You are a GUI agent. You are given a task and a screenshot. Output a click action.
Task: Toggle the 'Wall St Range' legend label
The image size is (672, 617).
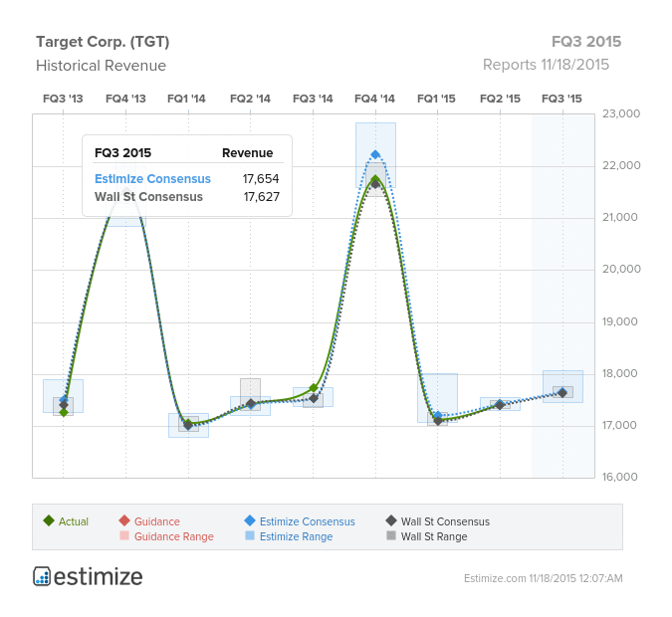[x=434, y=536]
